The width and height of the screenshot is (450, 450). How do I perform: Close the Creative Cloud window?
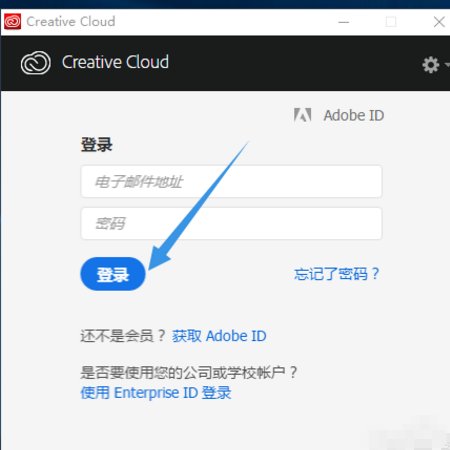click(439, 22)
